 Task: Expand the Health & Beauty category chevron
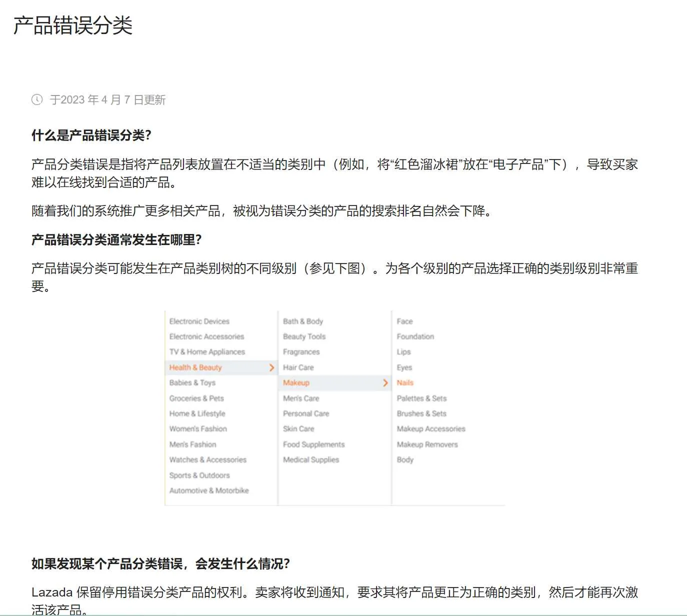click(x=271, y=367)
